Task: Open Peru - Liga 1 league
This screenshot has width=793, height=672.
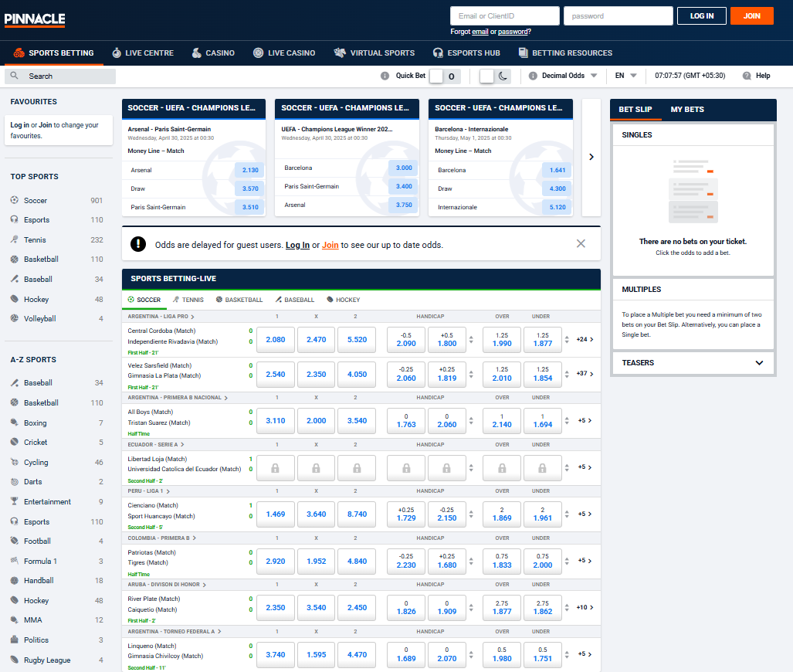Action: pyautogui.click(x=149, y=490)
